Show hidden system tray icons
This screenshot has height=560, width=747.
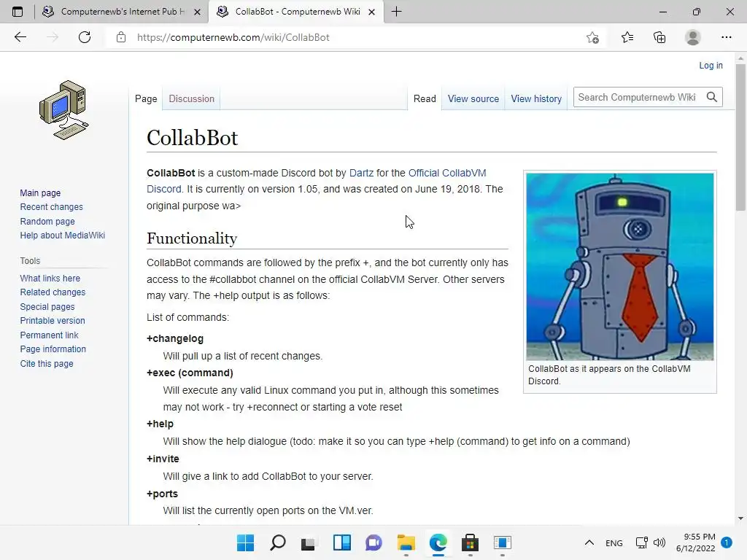coord(589,542)
